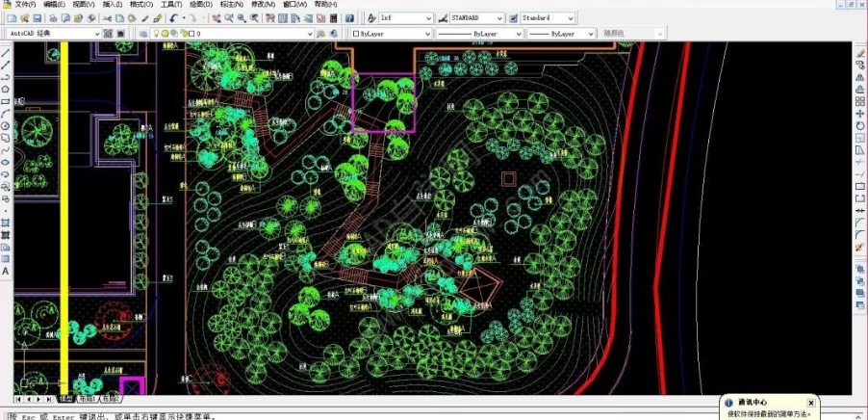This screenshot has width=868, height=420.
Task: Open the DesignCenter icon
Action: coord(283,18)
